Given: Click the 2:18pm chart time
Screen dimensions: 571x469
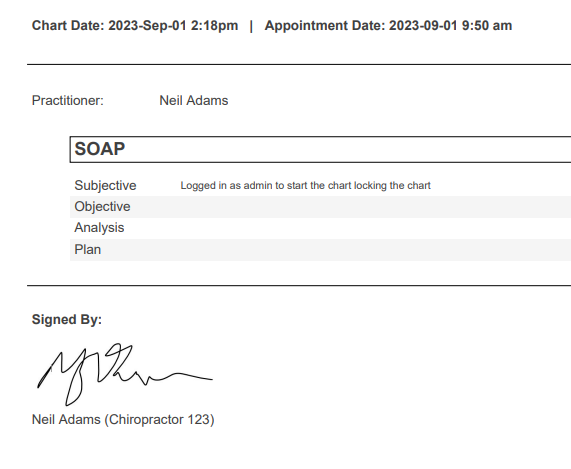Looking at the screenshot, I should 214,25.
